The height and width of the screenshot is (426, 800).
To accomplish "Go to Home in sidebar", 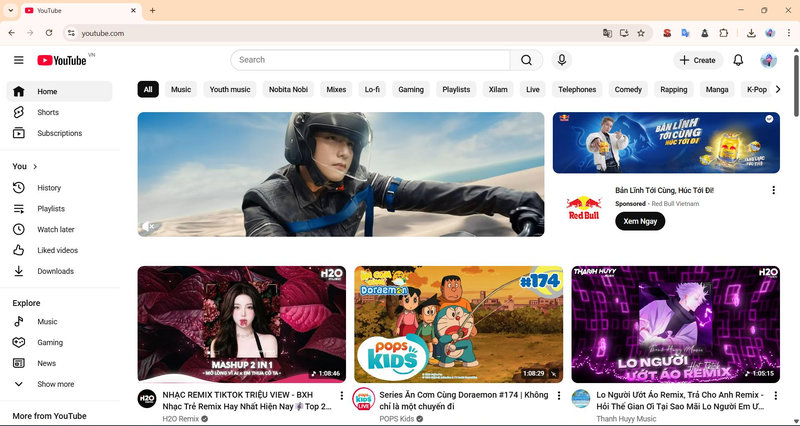I will (59, 91).
